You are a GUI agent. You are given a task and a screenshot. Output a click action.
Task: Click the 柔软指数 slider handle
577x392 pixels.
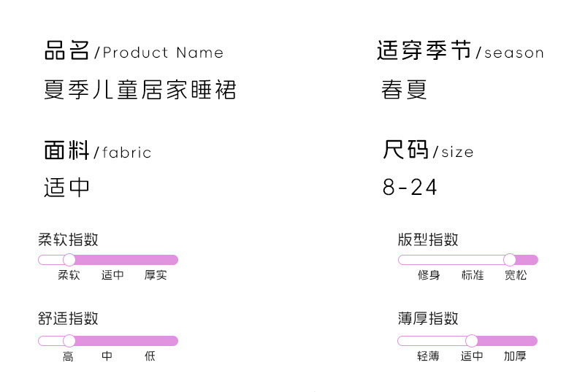[69, 260]
